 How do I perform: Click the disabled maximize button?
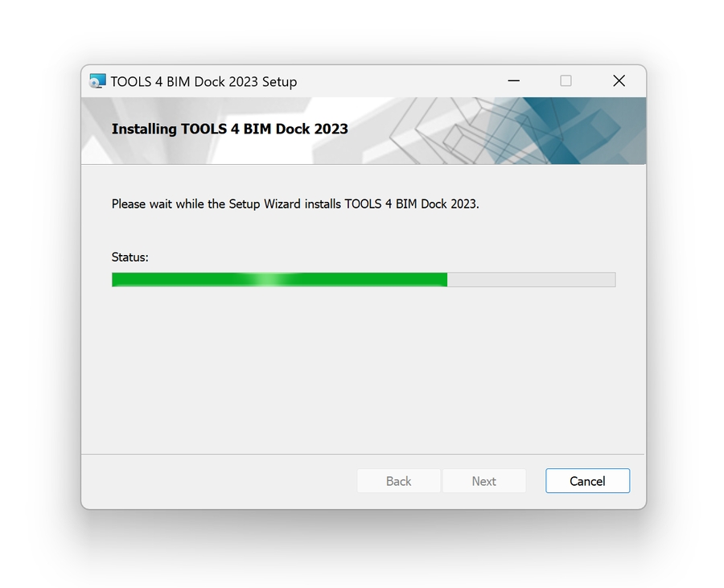pyautogui.click(x=566, y=80)
